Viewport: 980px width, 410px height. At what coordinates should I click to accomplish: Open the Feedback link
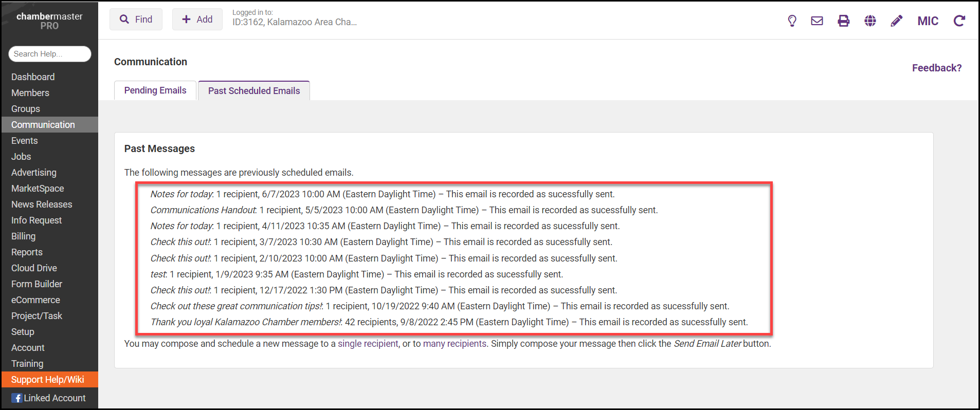coord(936,68)
